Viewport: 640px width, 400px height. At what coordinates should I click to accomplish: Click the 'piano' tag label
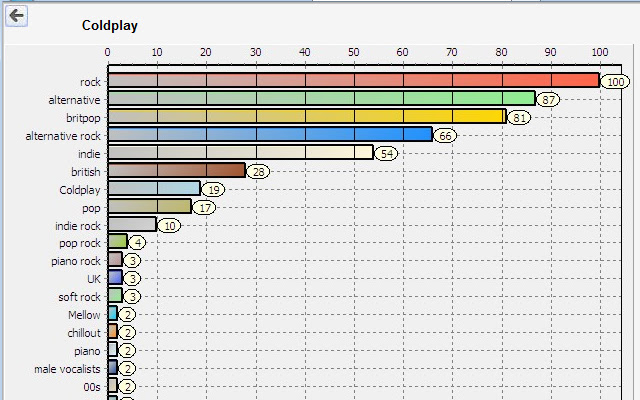(x=87, y=351)
